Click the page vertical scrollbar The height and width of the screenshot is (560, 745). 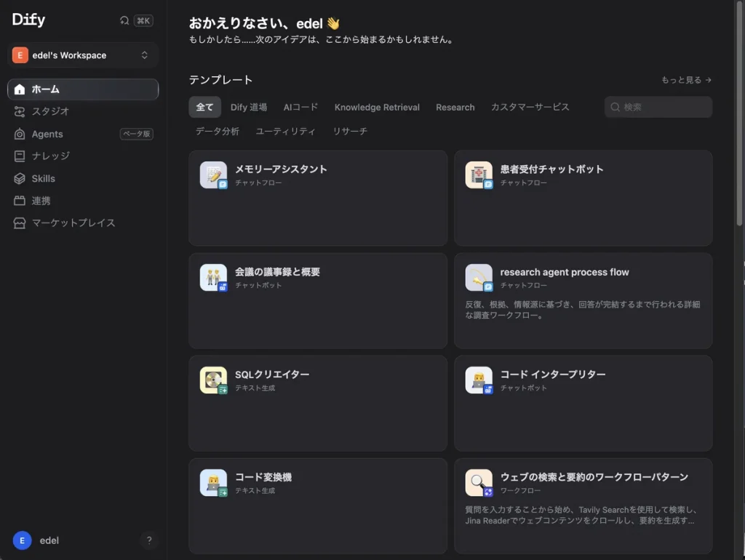(739, 114)
